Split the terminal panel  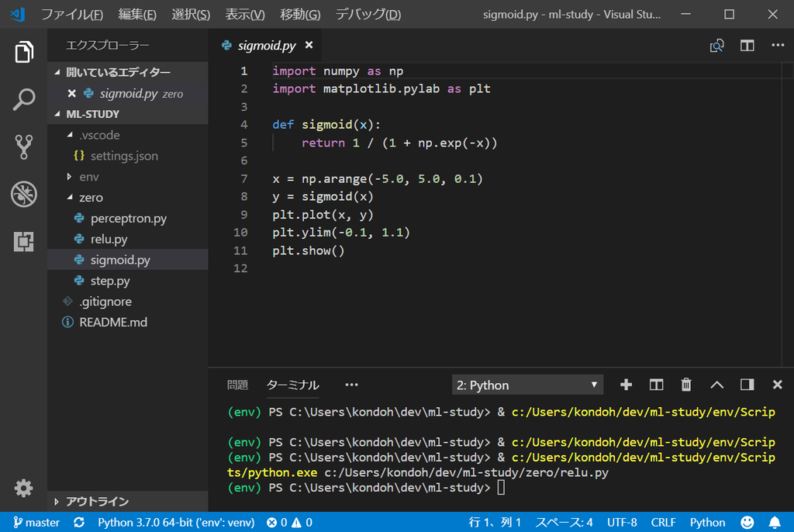656,385
